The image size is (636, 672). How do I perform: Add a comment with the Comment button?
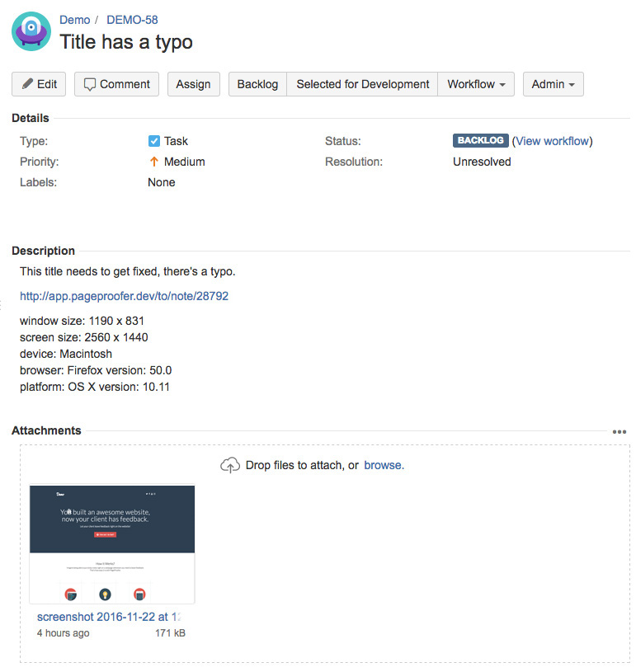click(116, 84)
